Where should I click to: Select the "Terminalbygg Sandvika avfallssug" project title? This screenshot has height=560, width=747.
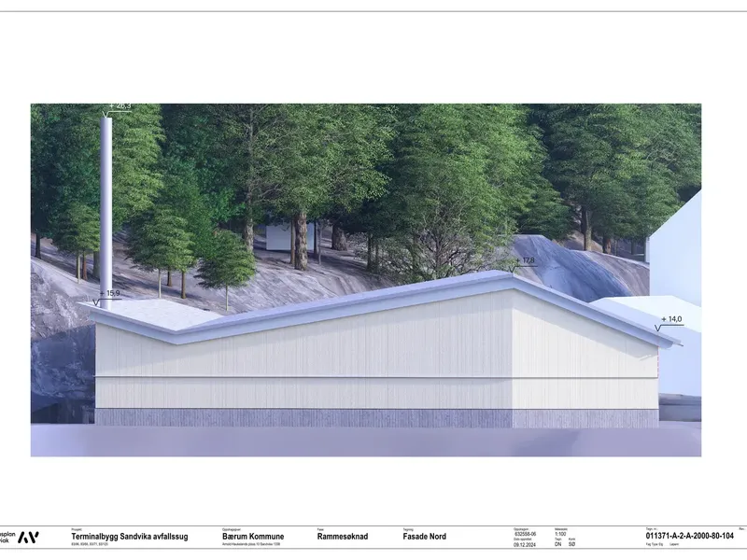coord(130,537)
